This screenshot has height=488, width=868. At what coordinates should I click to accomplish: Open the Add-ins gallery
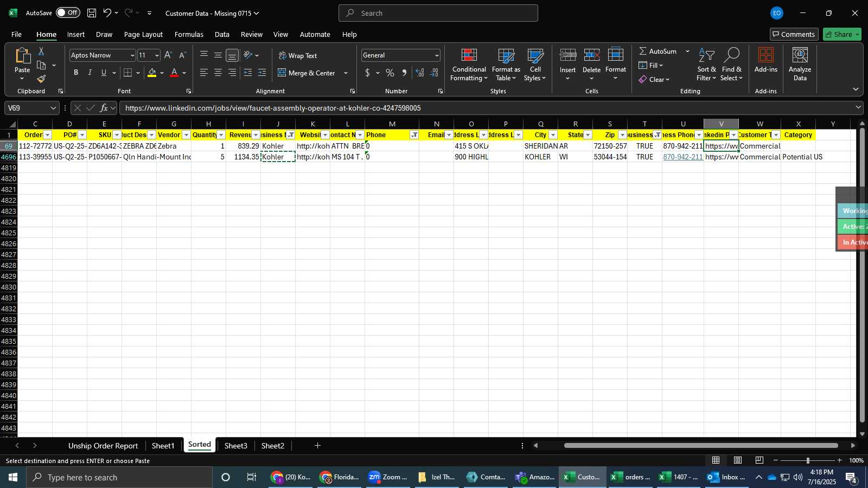click(765, 61)
